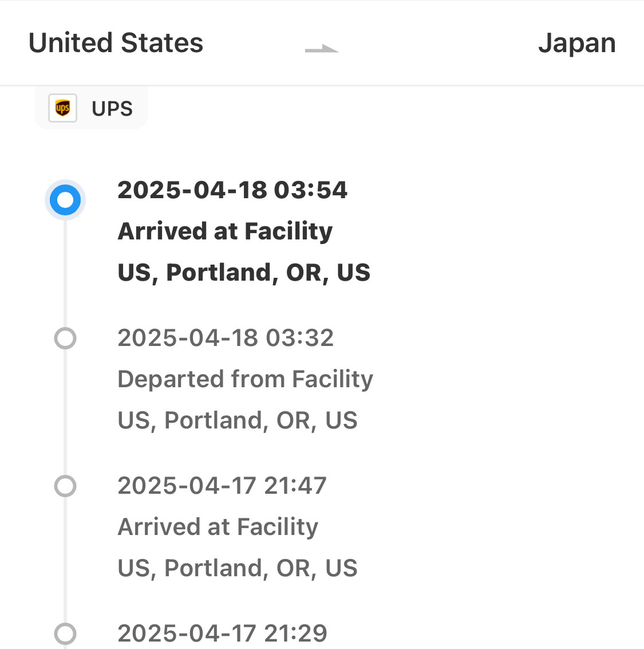
Task: Open the UPS carrier chip
Action: point(91,108)
